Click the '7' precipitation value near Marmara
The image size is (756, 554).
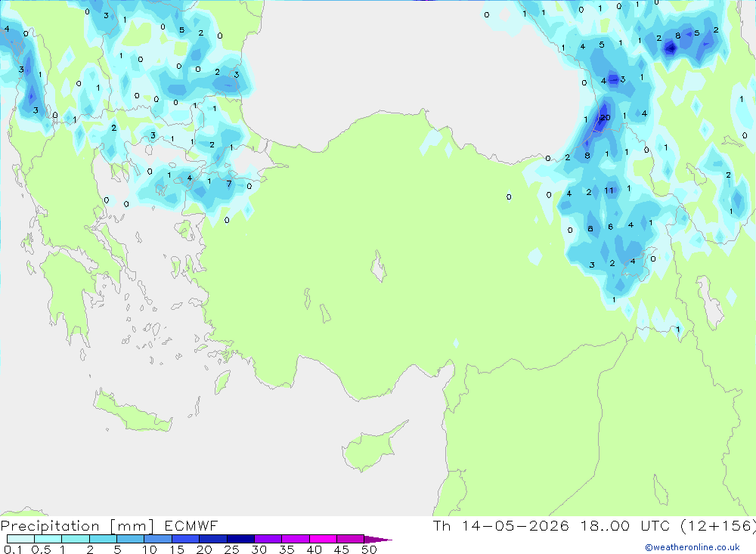[229, 183]
